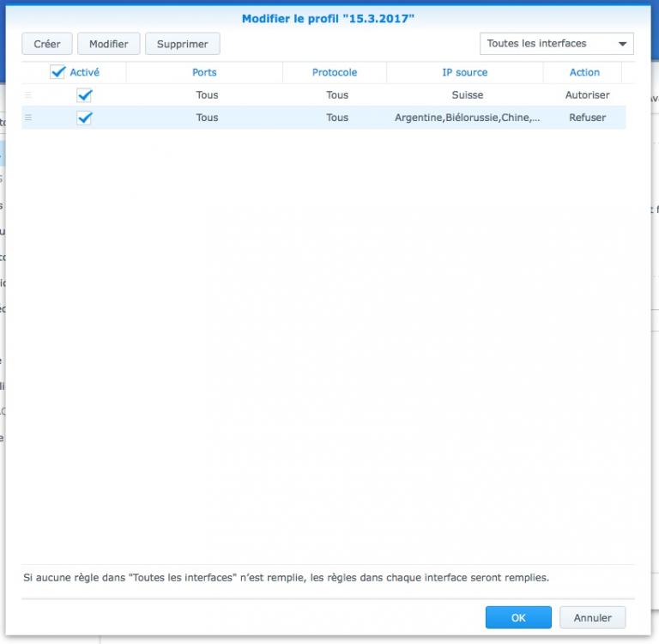659x644 pixels.
Task: Click Protocole Tous in Refuser row
Action: point(337,118)
